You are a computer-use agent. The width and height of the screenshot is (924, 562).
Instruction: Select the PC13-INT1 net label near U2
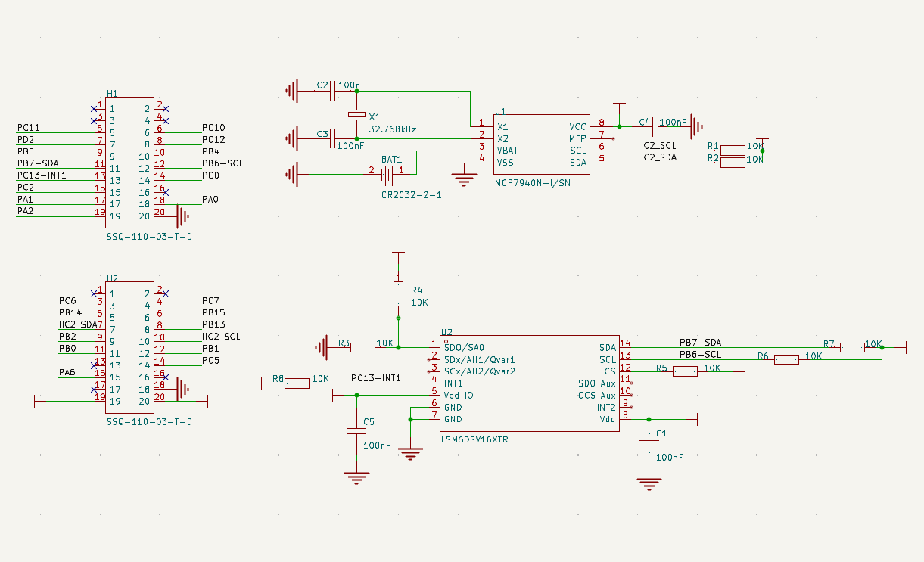pos(375,378)
